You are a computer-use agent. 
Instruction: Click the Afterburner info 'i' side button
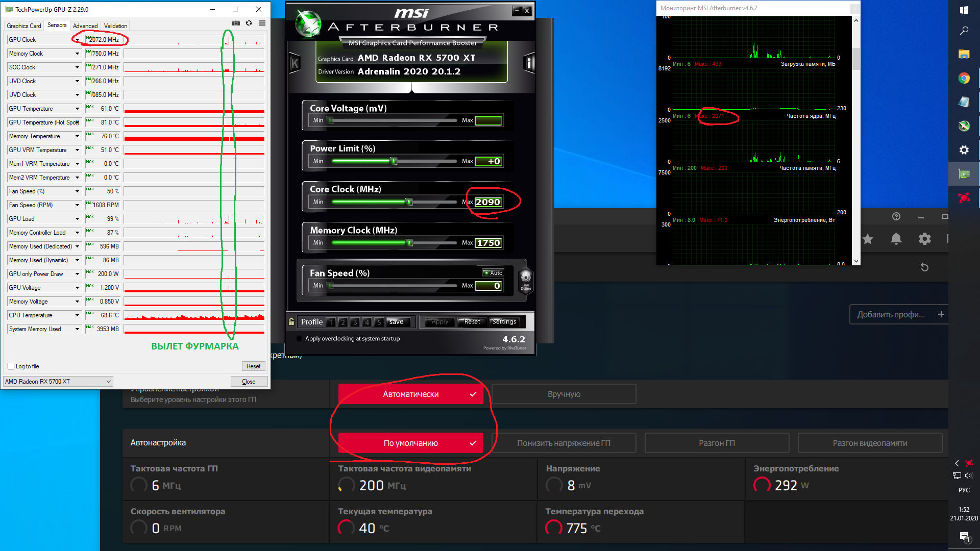point(529,63)
